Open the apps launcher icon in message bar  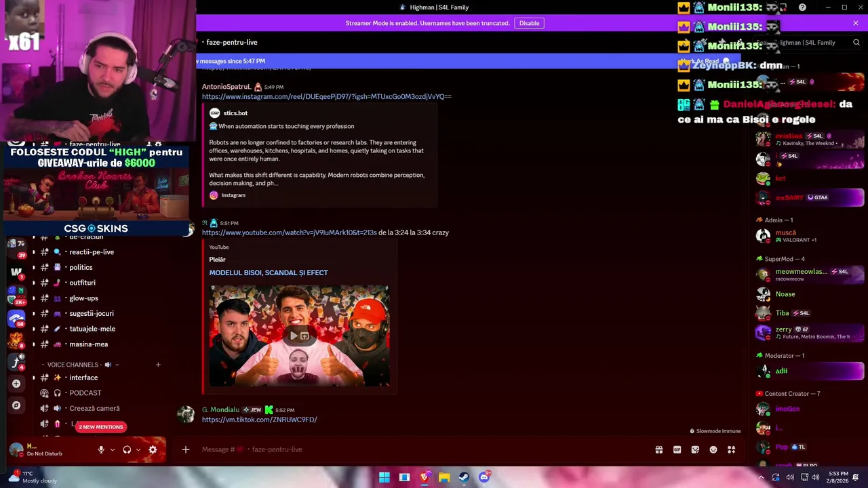point(731,449)
